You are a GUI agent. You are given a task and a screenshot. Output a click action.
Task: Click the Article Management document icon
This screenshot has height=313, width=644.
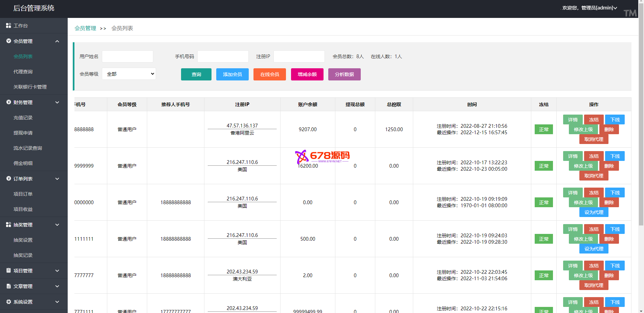(x=8, y=286)
